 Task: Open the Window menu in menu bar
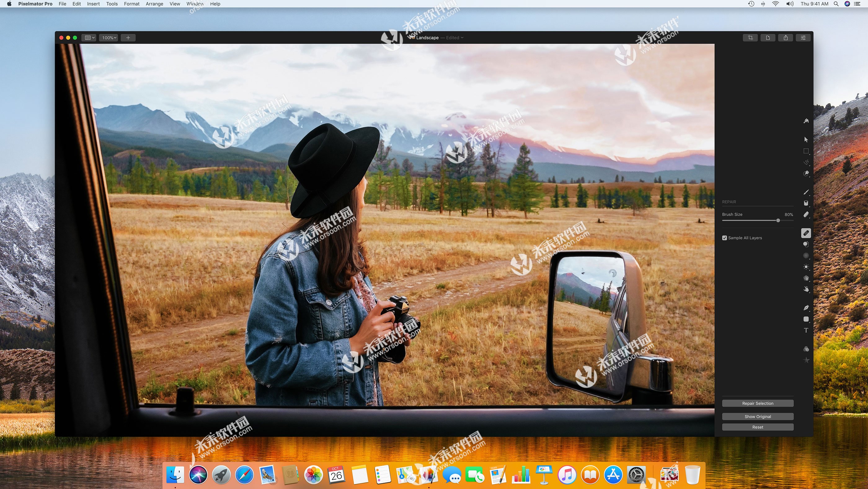coord(194,4)
